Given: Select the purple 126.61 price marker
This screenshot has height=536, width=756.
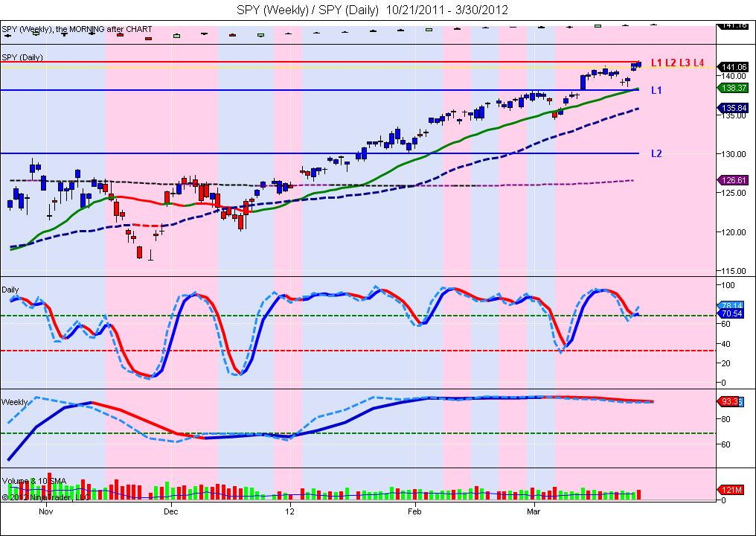Looking at the screenshot, I should [733, 180].
